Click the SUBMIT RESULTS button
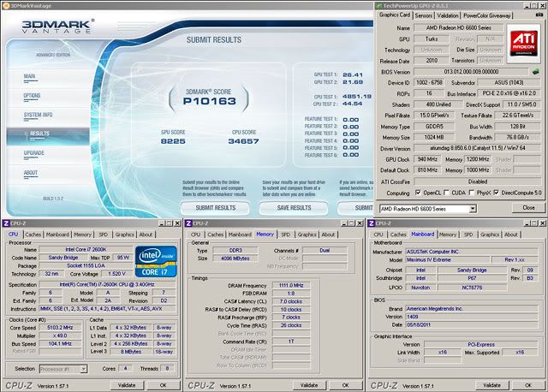548x392 pixels. pos(215,208)
